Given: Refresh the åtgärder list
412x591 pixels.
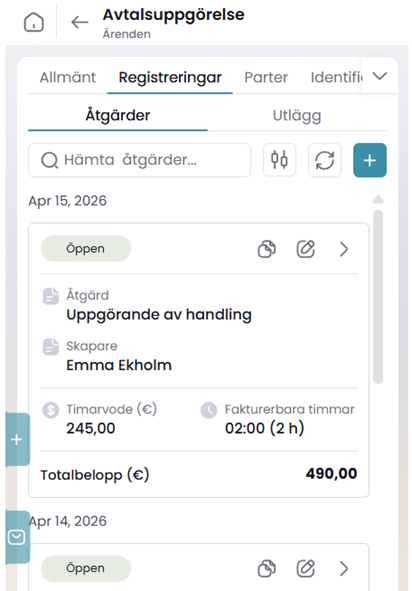Looking at the screenshot, I should pyautogui.click(x=325, y=160).
